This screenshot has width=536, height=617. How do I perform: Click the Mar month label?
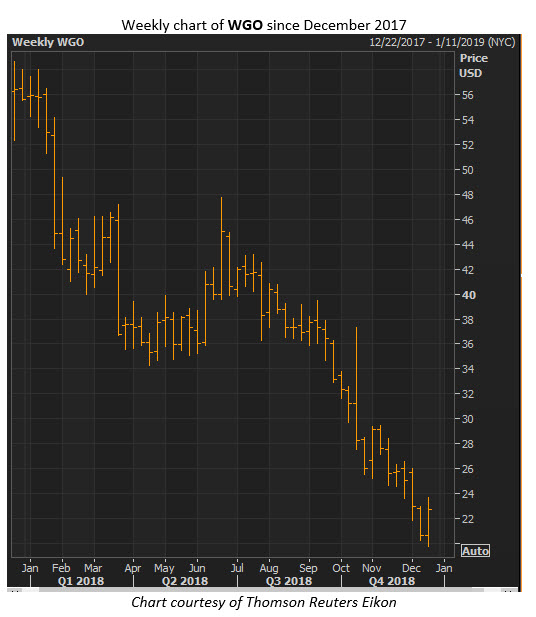coord(93,568)
